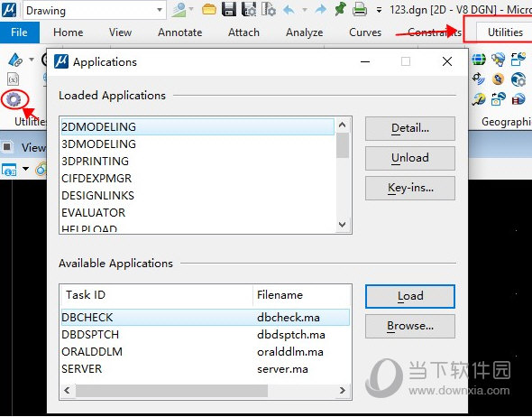Image resolution: width=532 pixels, height=417 pixels.
Task: Select the DBCHECK row in Available Applications
Action: pyautogui.click(x=205, y=318)
